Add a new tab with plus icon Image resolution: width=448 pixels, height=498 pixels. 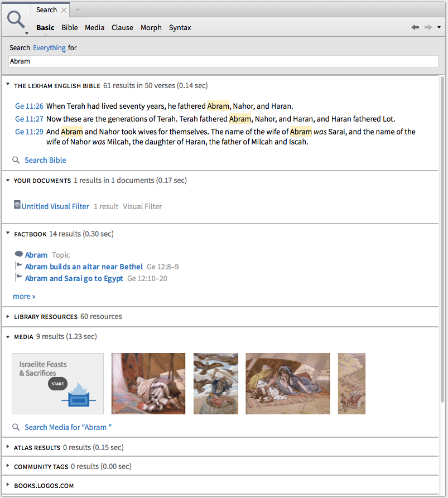[x=78, y=10]
